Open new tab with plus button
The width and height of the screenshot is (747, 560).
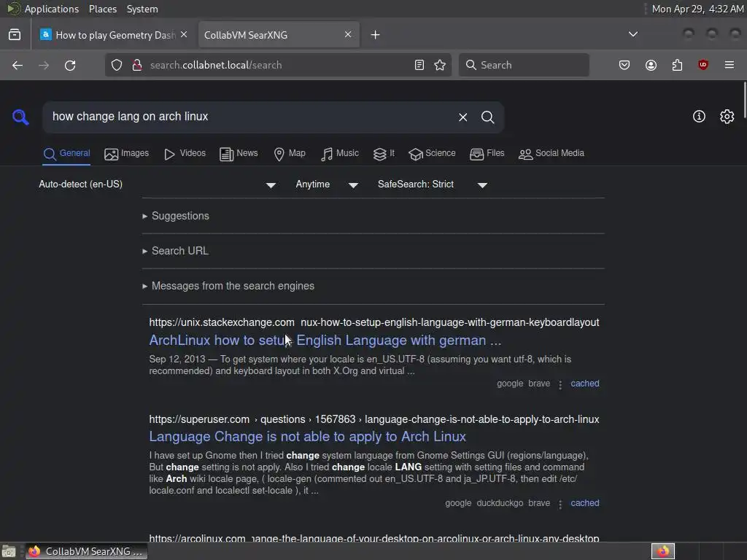pos(375,35)
